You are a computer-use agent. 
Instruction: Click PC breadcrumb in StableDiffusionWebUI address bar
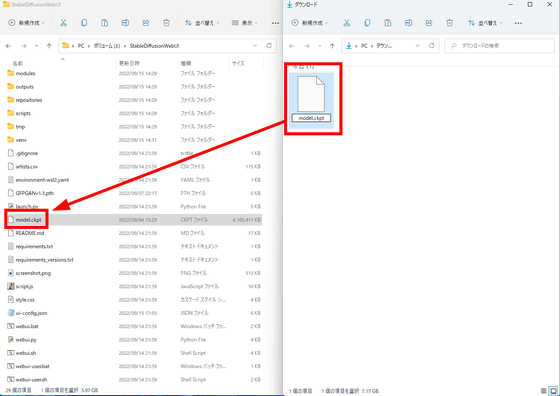point(81,46)
